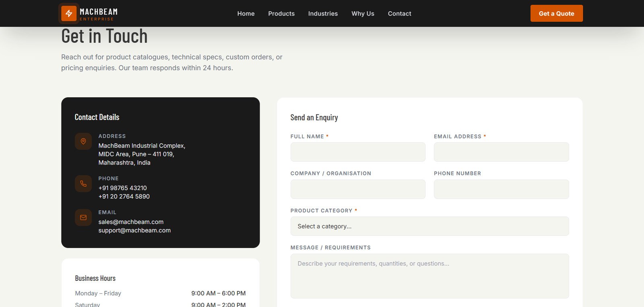
Task: Click the 9:00 AM – 6:00 PM hours text
Action: pos(219,293)
